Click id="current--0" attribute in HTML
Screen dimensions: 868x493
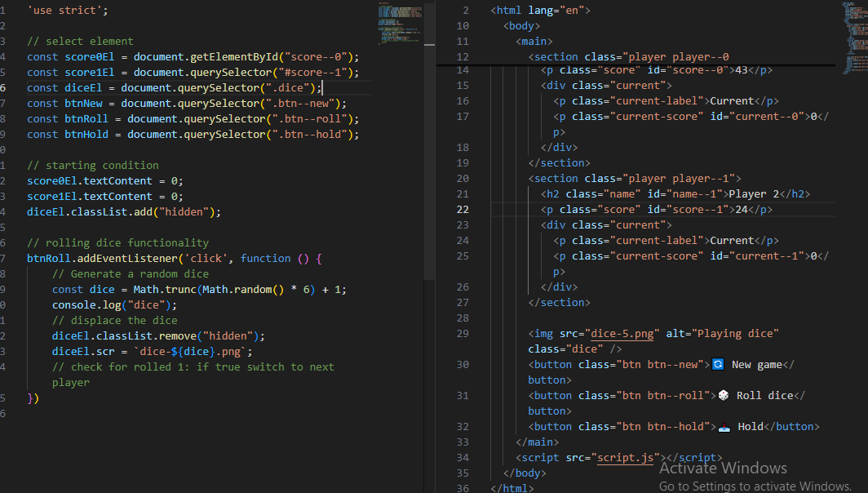point(757,117)
